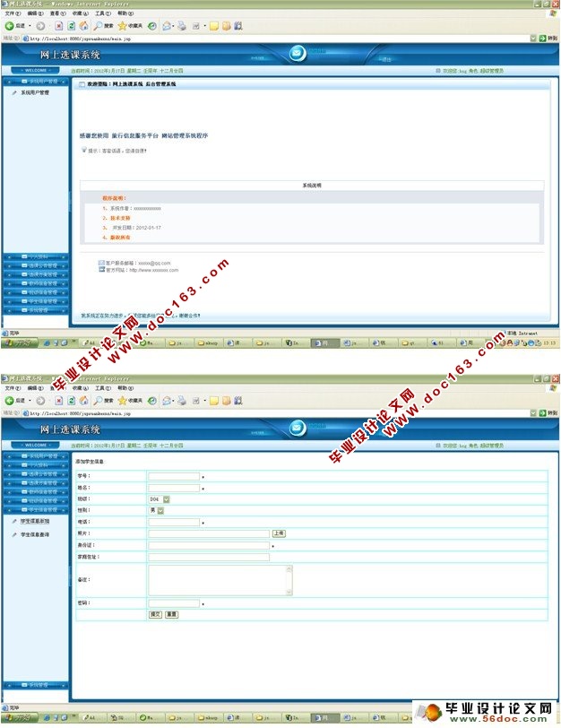The width and height of the screenshot is (561, 728).
Task: Click the upper browser address bar URL
Action: [x=81, y=39]
